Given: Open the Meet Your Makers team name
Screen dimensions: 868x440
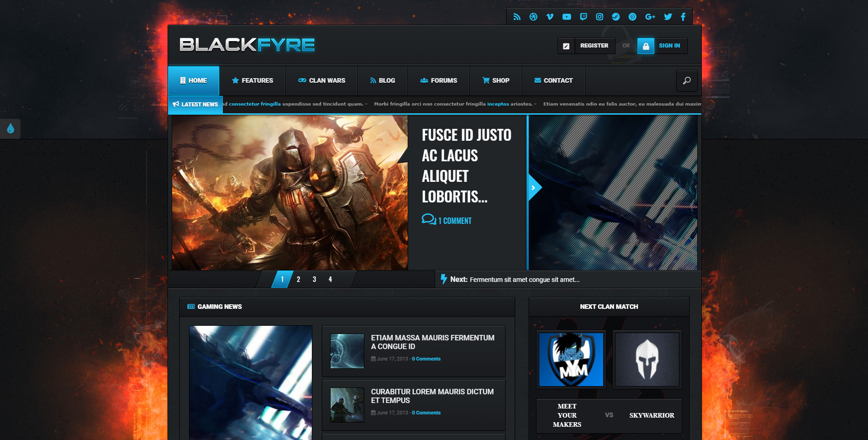Looking at the screenshot, I should coord(567,415).
